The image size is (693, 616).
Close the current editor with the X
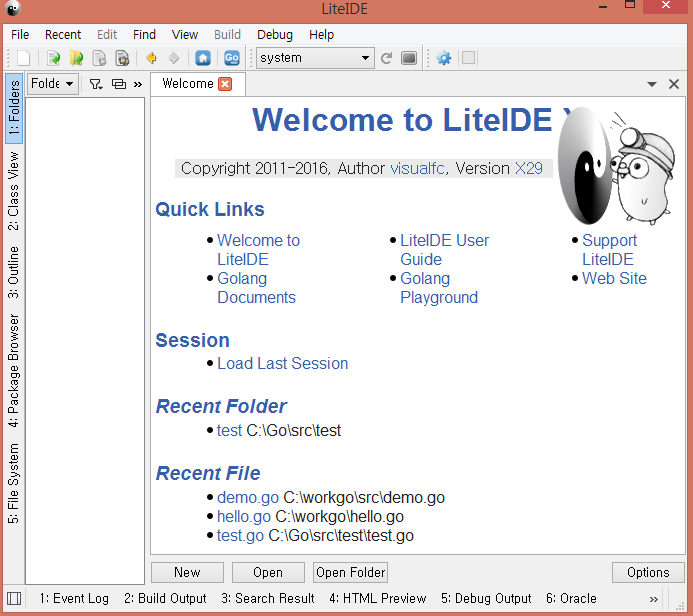tap(674, 84)
